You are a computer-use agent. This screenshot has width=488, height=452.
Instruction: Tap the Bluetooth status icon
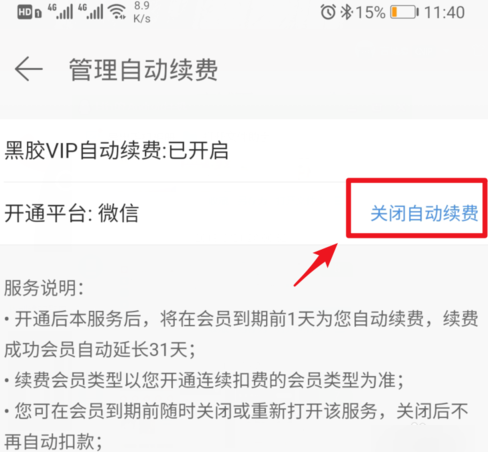[x=346, y=12]
